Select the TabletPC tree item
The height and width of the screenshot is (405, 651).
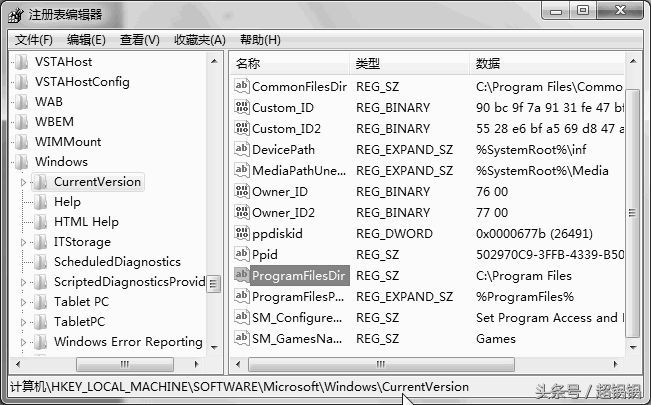click(x=79, y=322)
